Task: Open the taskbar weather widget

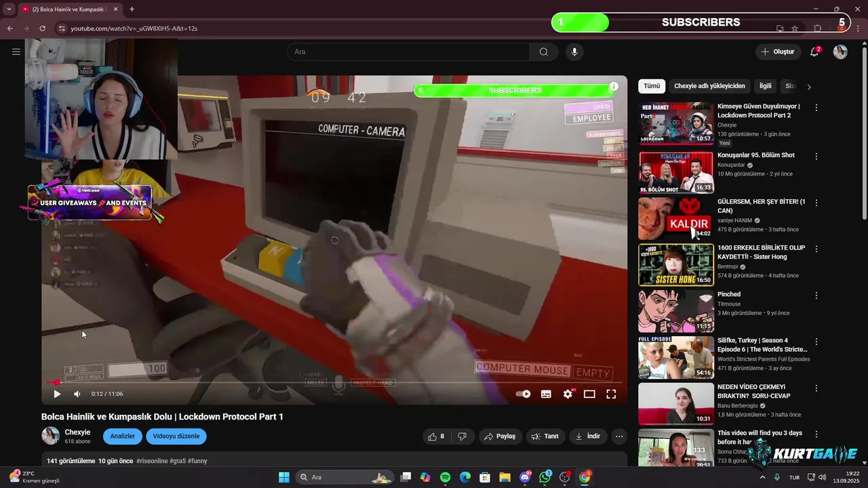Action: tap(34, 477)
